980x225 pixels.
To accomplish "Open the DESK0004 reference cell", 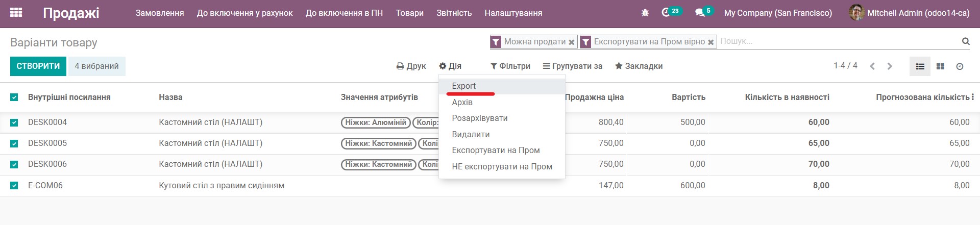I will pyautogui.click(x=47, y=122).
